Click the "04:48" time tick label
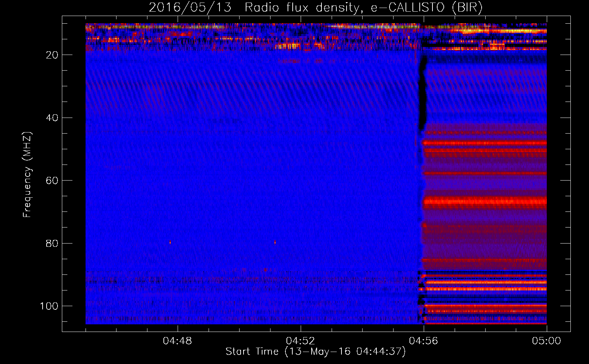589x364 pixels. [x=177, y=341]
